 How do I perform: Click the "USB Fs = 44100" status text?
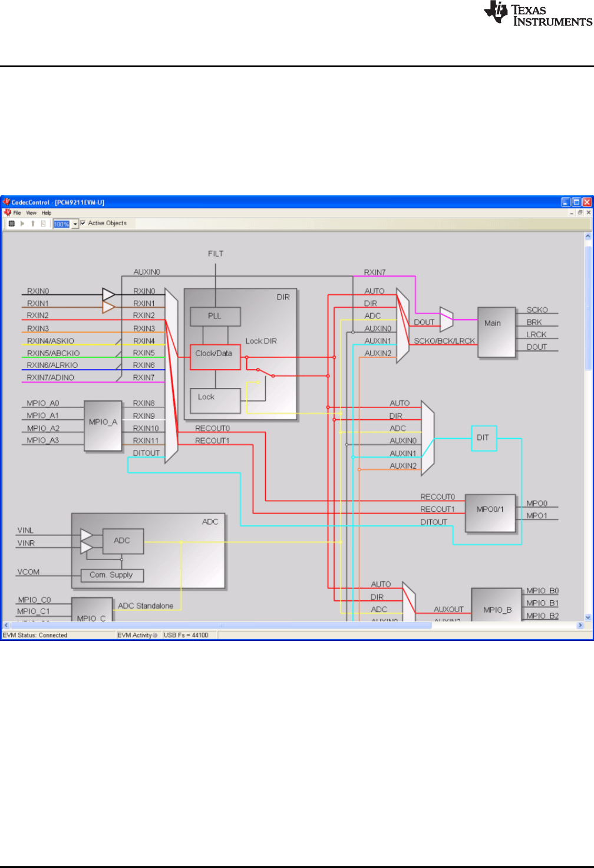pos(186,635)
